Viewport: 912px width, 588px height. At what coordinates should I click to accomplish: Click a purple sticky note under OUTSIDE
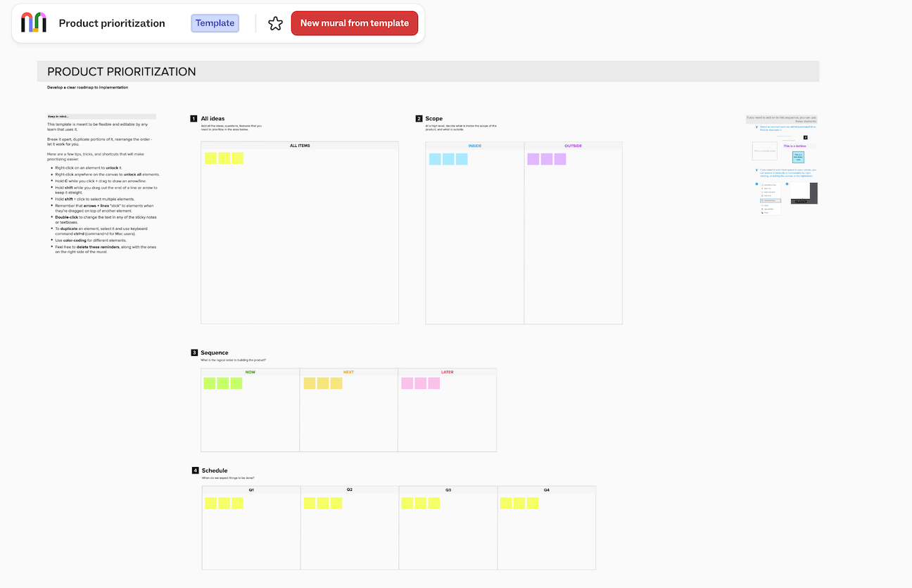click(x=533, y=159)
